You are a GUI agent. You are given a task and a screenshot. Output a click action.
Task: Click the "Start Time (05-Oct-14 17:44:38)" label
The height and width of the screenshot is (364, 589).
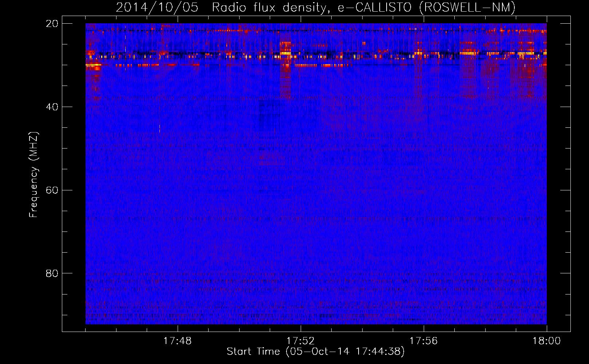tap(316, 352)
